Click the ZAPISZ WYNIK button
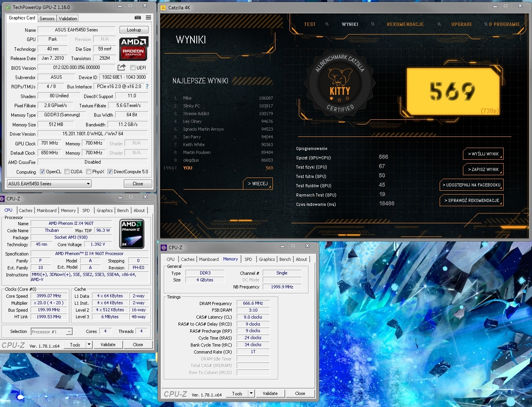This screenshot has height=407, width=532. point(483,169)
